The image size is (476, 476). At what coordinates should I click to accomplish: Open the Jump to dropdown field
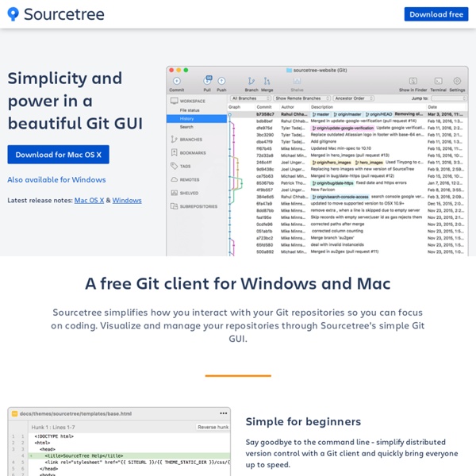click(449, 98)
